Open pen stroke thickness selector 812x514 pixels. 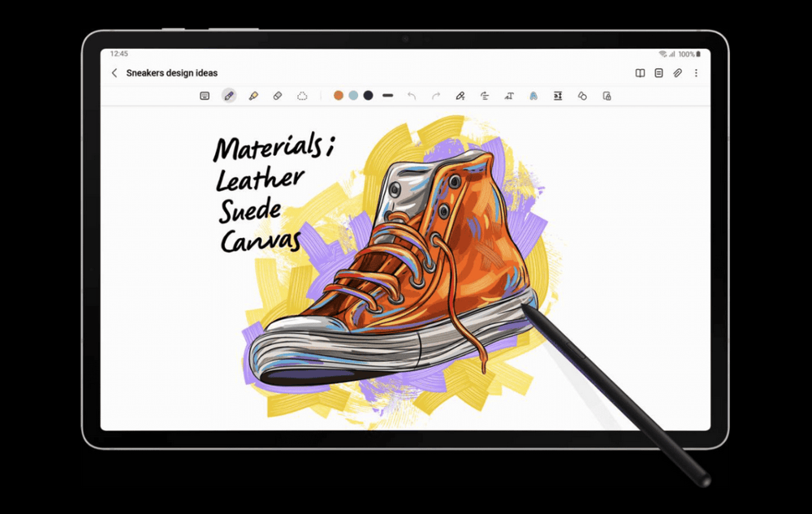pos(388,96)
